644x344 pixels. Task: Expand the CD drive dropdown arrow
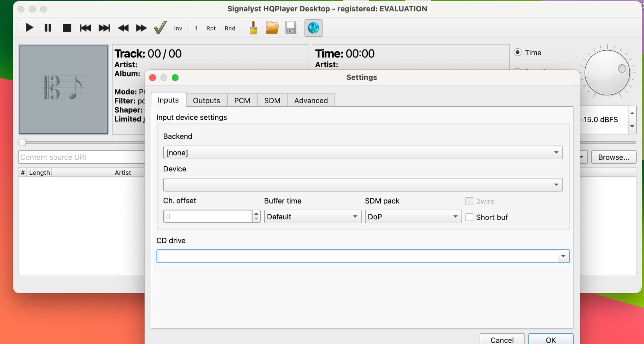pyautogui.click(x=563, y=256)
